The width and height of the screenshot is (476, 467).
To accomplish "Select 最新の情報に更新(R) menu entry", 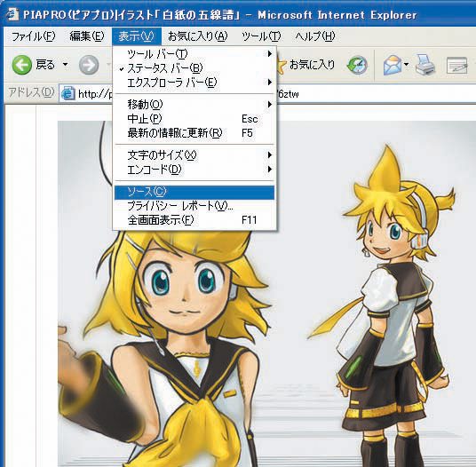I will click(x=194, y=133).
